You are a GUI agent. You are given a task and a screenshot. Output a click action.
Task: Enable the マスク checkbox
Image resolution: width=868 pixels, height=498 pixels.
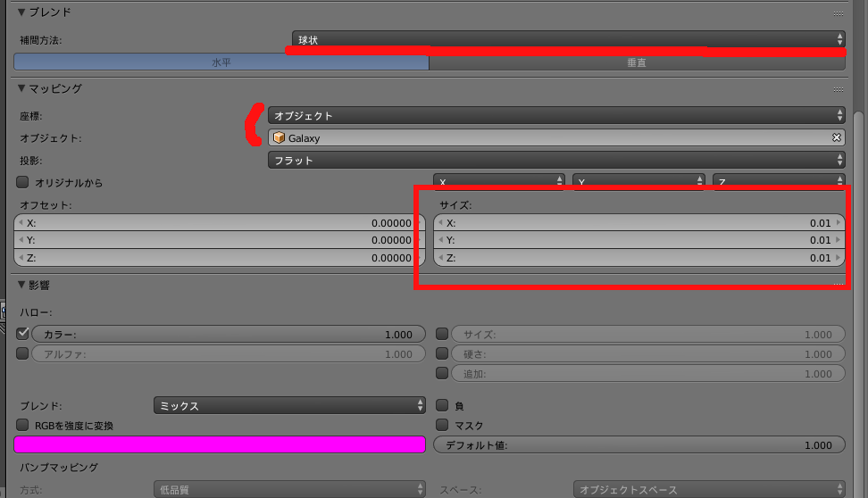pos(442,425)
